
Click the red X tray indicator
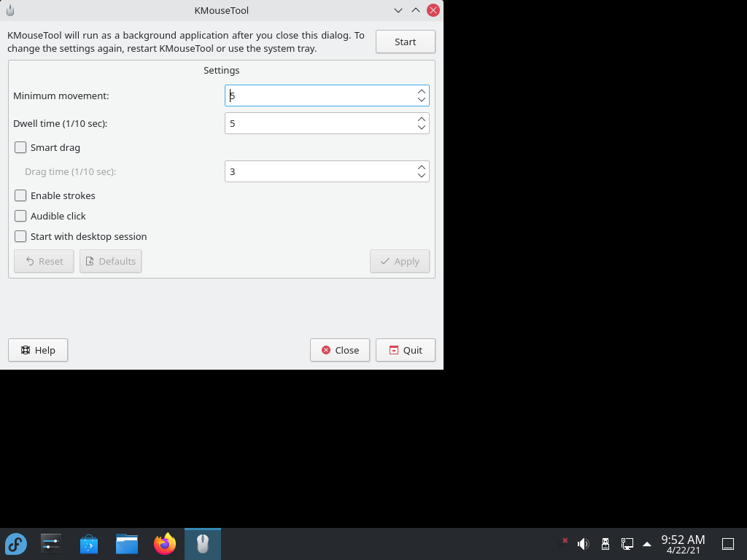coord(565,540)
